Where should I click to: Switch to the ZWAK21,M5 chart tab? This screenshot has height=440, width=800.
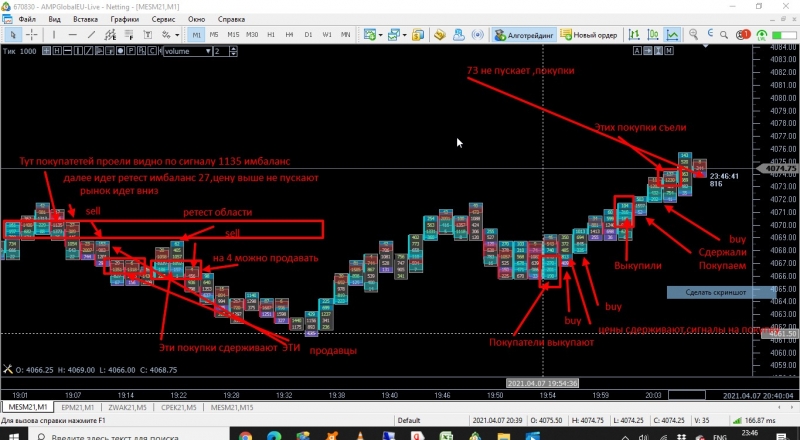point(127,407)
